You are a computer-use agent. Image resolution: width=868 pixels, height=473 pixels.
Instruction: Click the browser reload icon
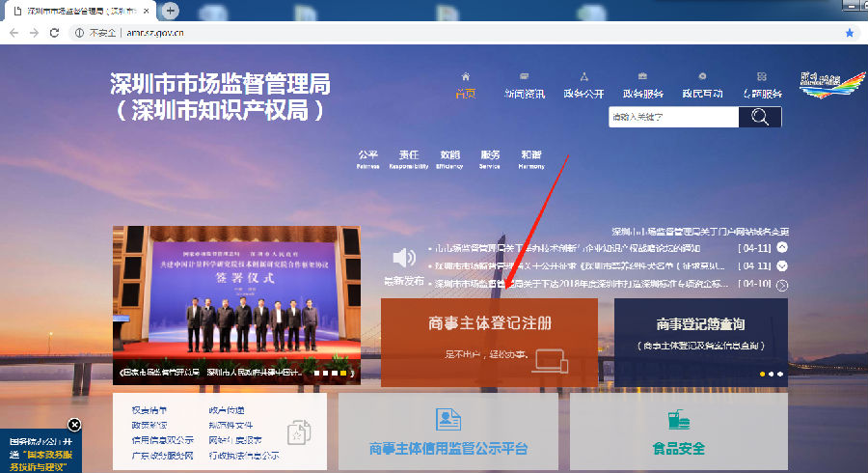click(x=54, y=32)
